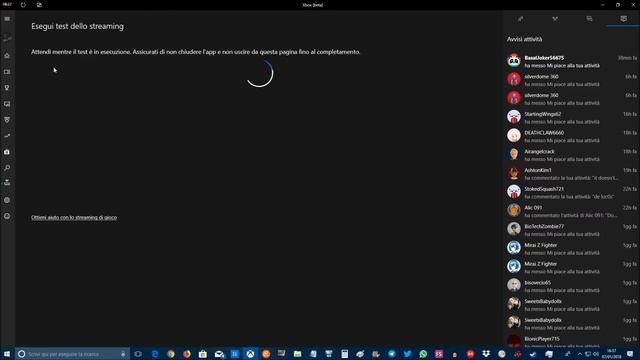Click the 'Avvisi attività' panel heading
Image resolution: width=640 pixels, height=360 pixels.
point(524,39)
